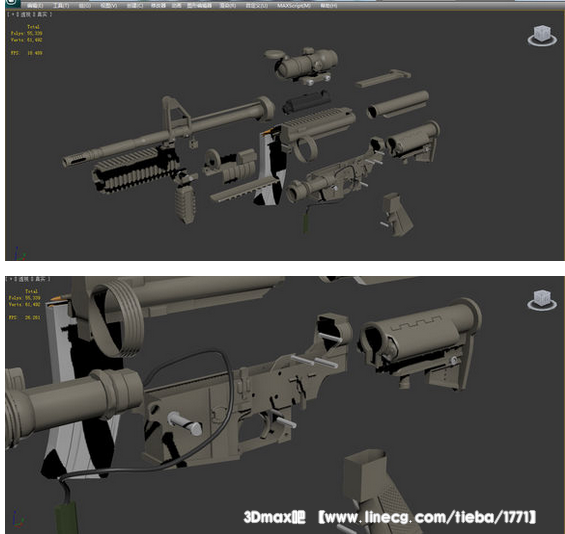The height and width of the screenshot is (534, 565).
Task: Select the black carry-handle part under the scope
Action: coord(306,101)
